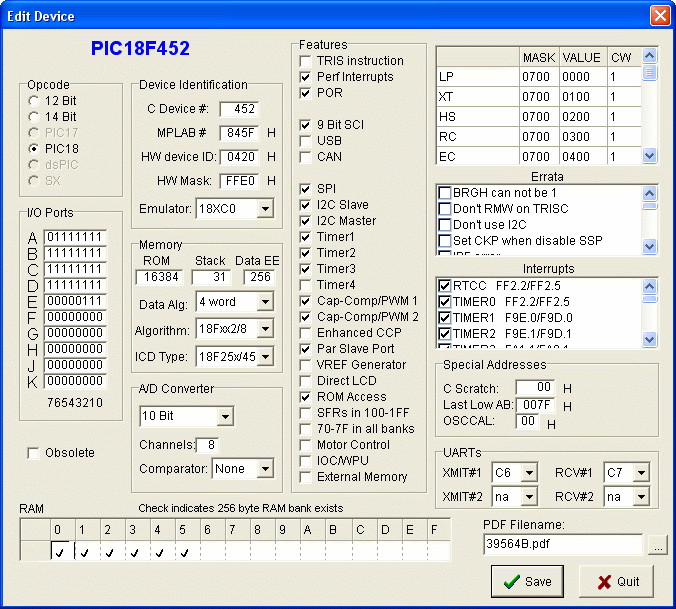
Task: Click the Quit button with red X
Action: 616,582
